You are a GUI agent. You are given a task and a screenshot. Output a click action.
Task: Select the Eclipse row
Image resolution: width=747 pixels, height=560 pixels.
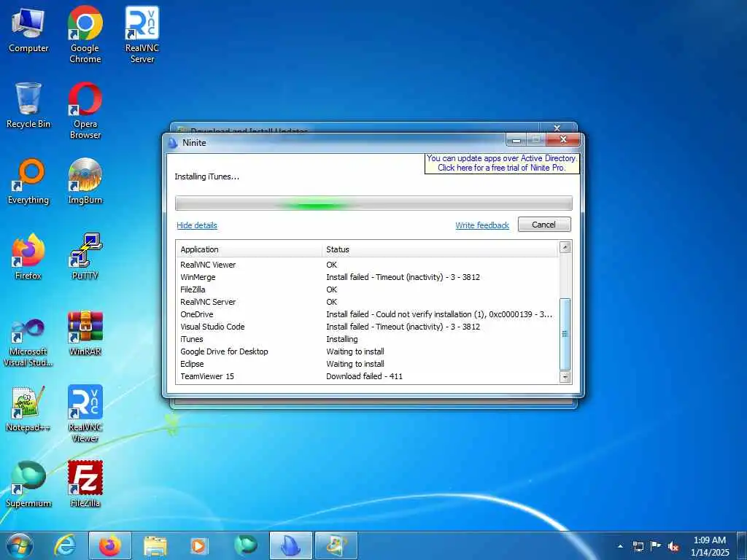368,364
